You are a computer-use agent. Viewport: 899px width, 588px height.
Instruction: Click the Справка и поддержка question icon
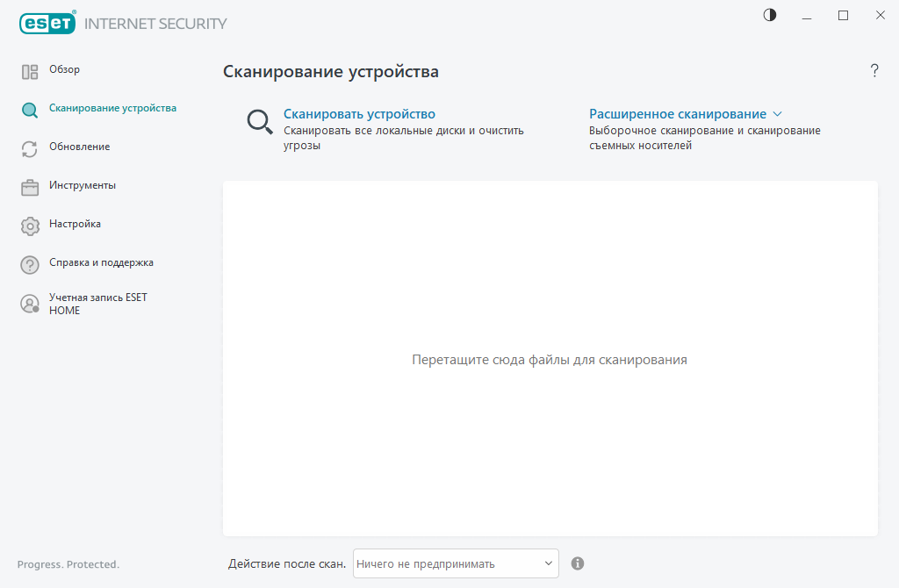30,265
